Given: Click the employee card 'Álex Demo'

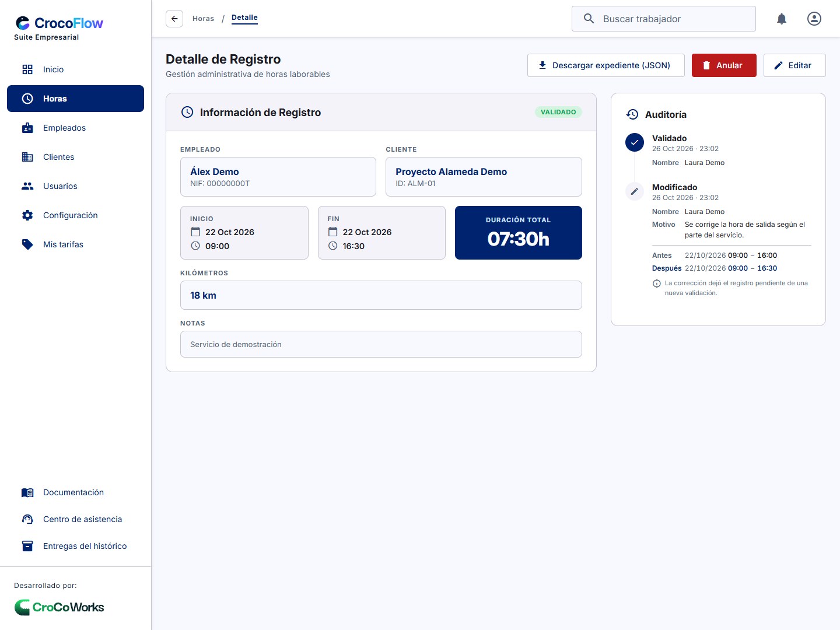Looking at the screenshot, I should click(278, 177).
